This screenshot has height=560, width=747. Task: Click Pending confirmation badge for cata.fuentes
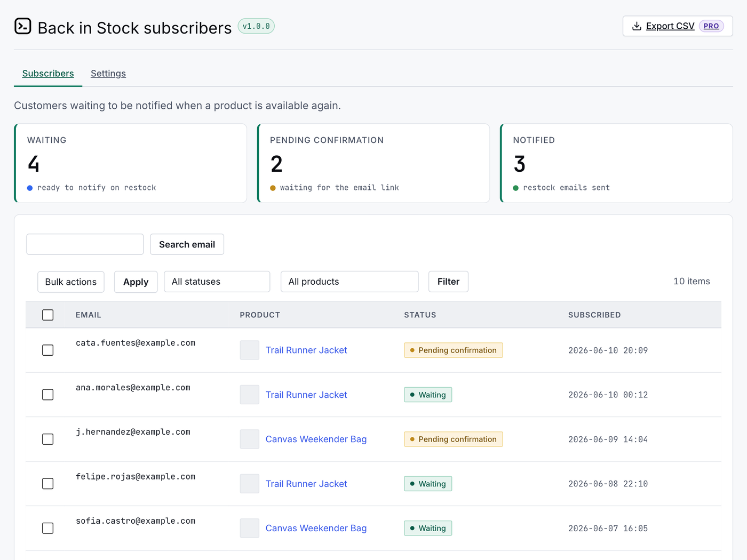click(454, 350)
